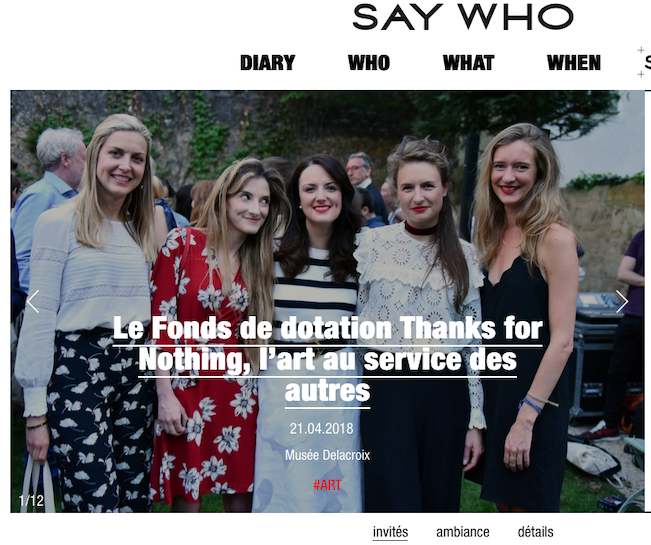651x545 pixels.
Task: Switch to the invités tab
Action: (390, 532)
